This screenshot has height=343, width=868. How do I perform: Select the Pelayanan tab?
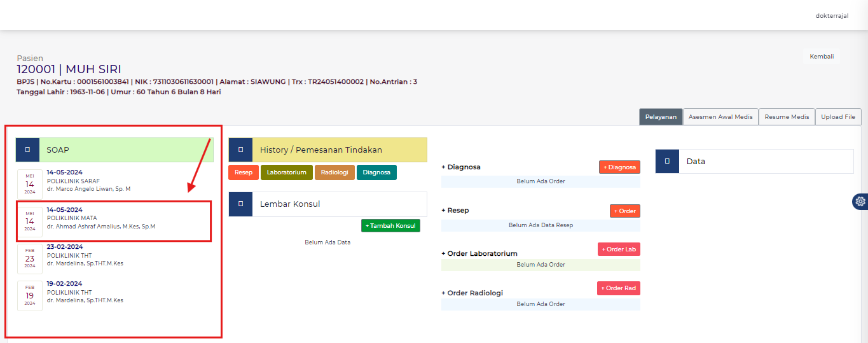[661, 117]
